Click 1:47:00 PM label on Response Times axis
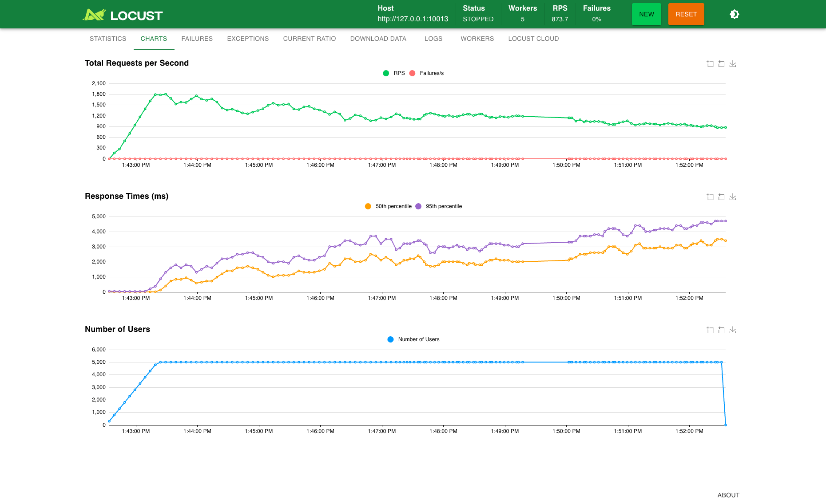The width and height of the screenshot is (826, 504). pyautogui.click(x=382, y=298)
